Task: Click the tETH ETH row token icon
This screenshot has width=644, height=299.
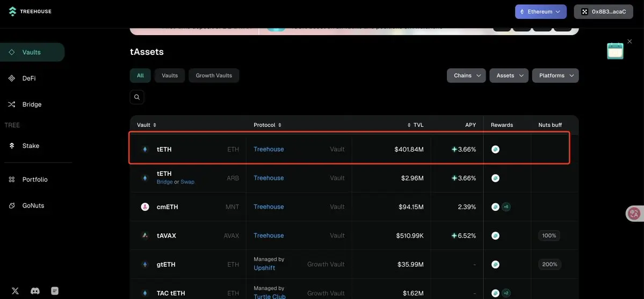Action: coord(145,149)
